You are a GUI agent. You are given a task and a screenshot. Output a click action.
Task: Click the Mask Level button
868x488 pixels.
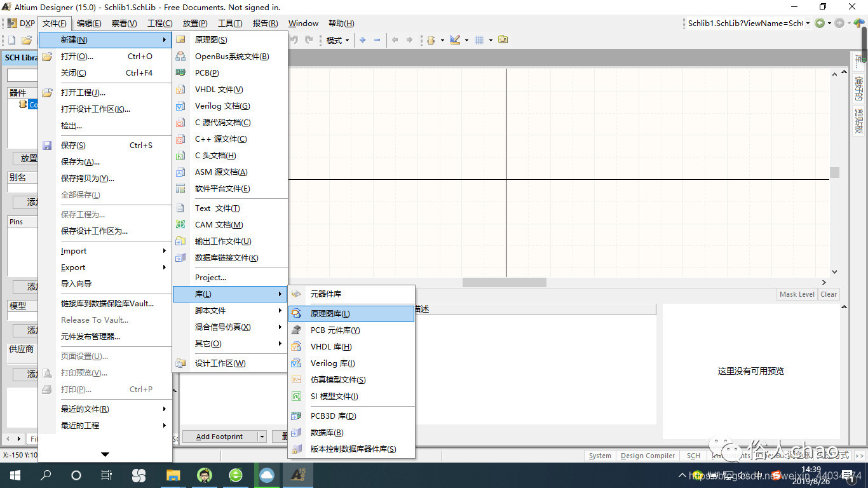[797, 294]
